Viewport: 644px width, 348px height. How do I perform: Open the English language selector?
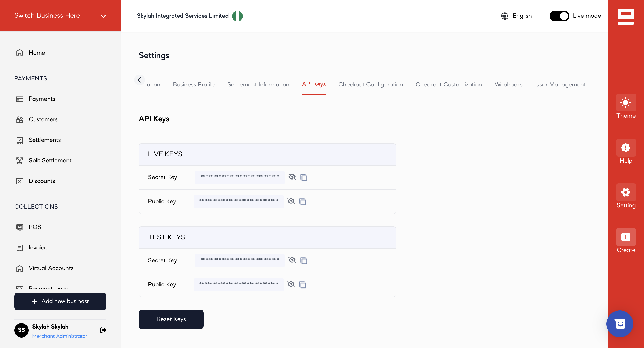pos(516,16)
